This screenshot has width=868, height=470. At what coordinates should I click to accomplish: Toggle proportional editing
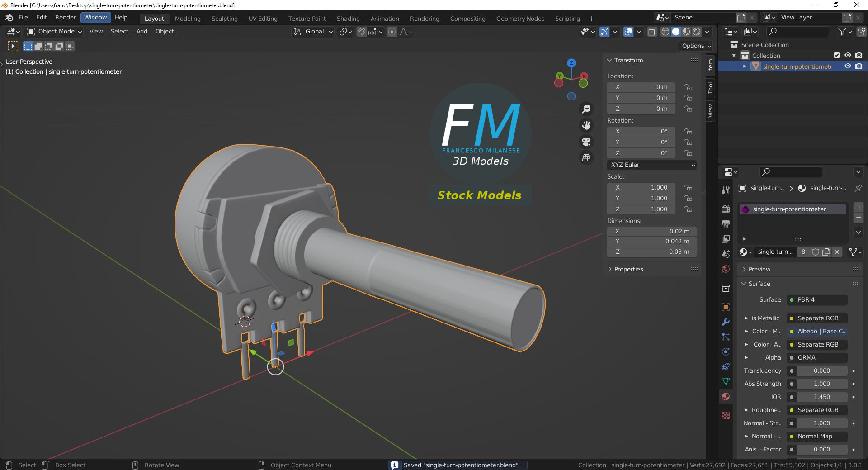pos(392,32)
